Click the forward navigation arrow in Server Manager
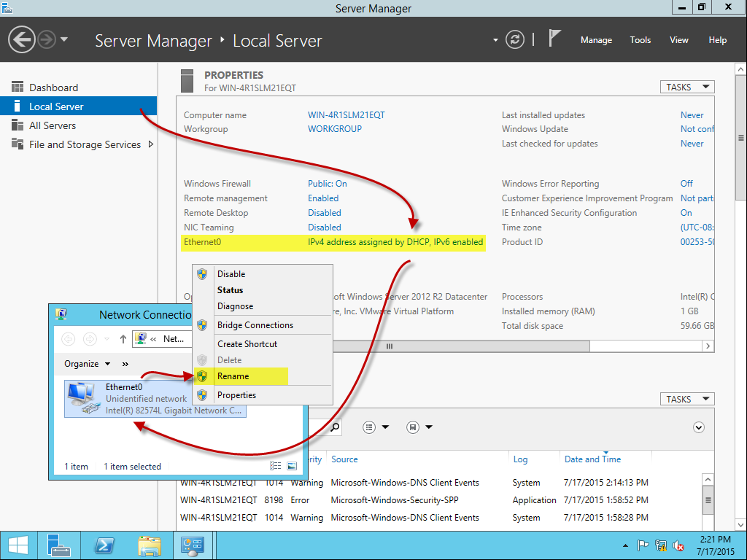747x560 pixels. (47, 39)
